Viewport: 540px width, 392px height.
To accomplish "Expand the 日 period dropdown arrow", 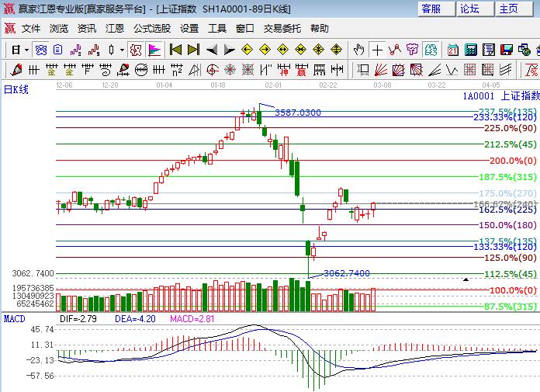I will (x=26, y=50).
